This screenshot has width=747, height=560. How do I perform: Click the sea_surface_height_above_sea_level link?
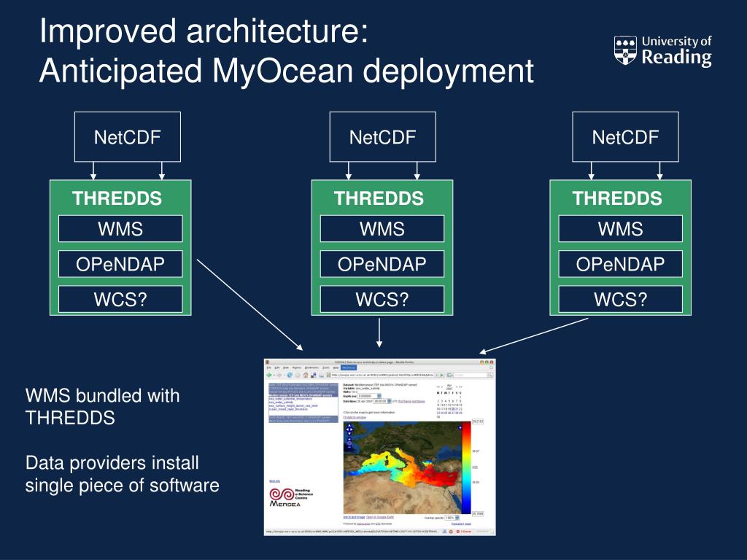[293, 405]
